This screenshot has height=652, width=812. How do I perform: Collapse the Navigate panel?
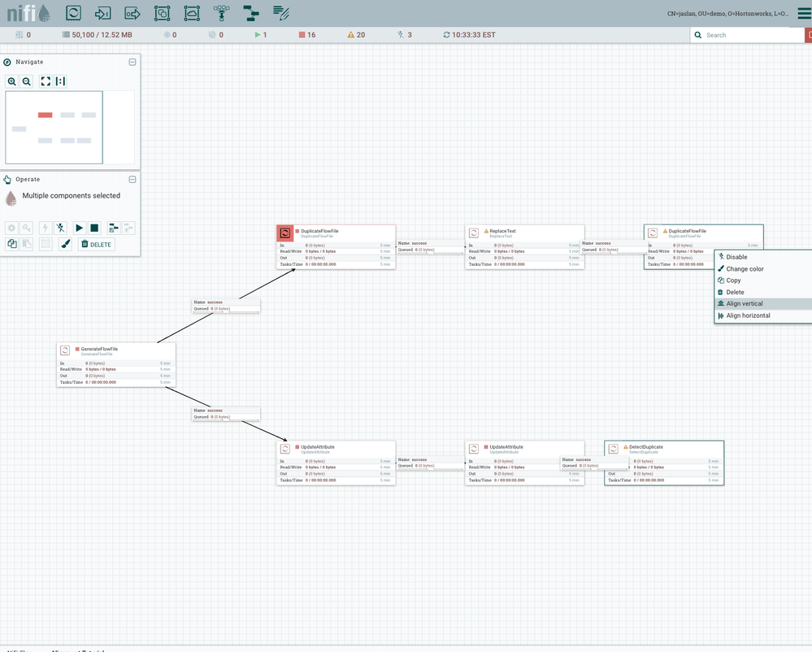point(132,62)
